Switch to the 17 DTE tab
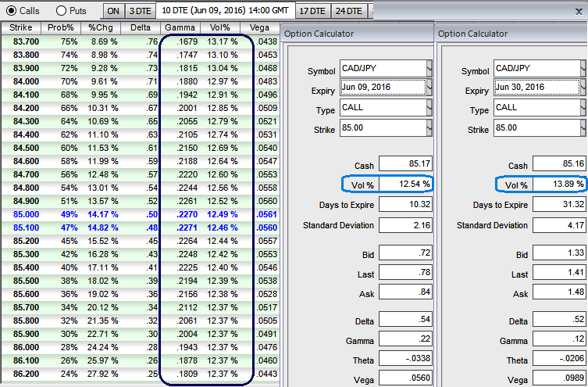This screenshot has height=387, width=588. pos(312,11)
